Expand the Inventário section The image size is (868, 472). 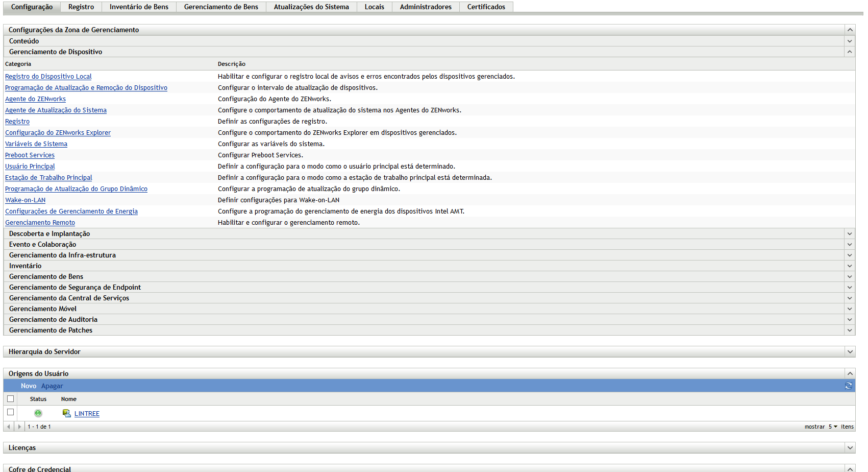[850, 266]
